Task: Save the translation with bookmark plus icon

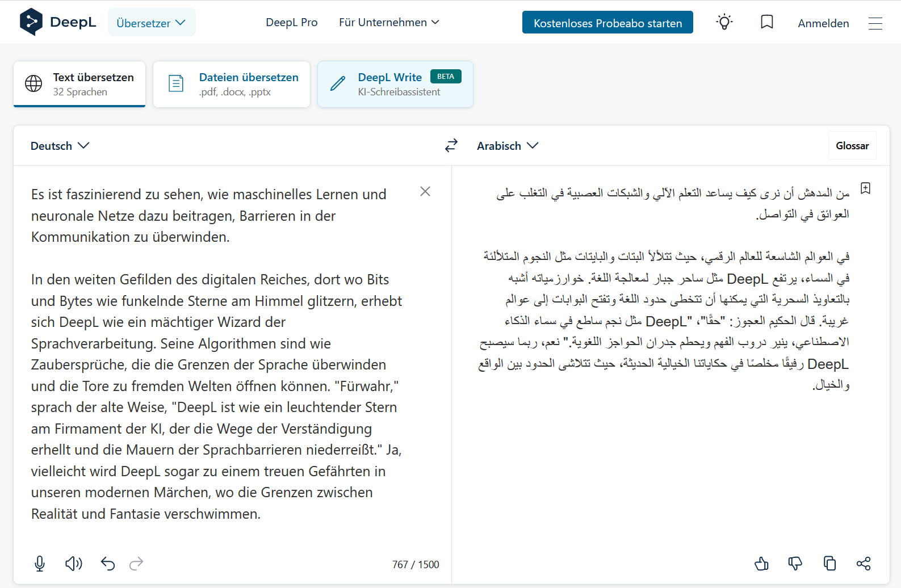Action: (x=865, y=188)
